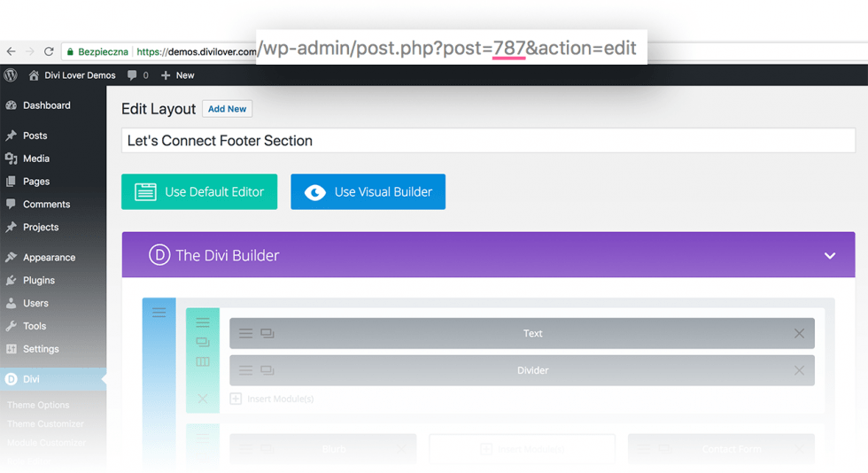Open Text module settings hamburger icon
This screenshot has width=868, height=473.
[x=246, y=334]
